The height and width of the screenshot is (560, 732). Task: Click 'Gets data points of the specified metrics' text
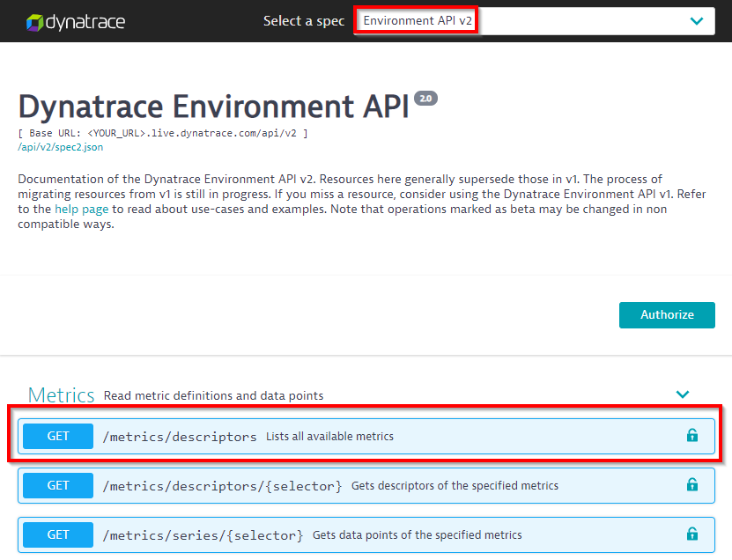[417, 534]
